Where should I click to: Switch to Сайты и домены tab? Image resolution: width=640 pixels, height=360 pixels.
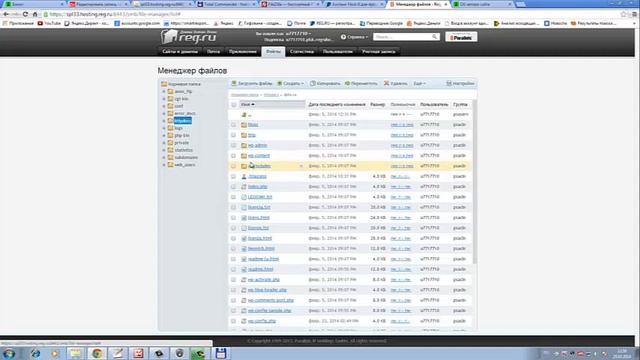180,52
